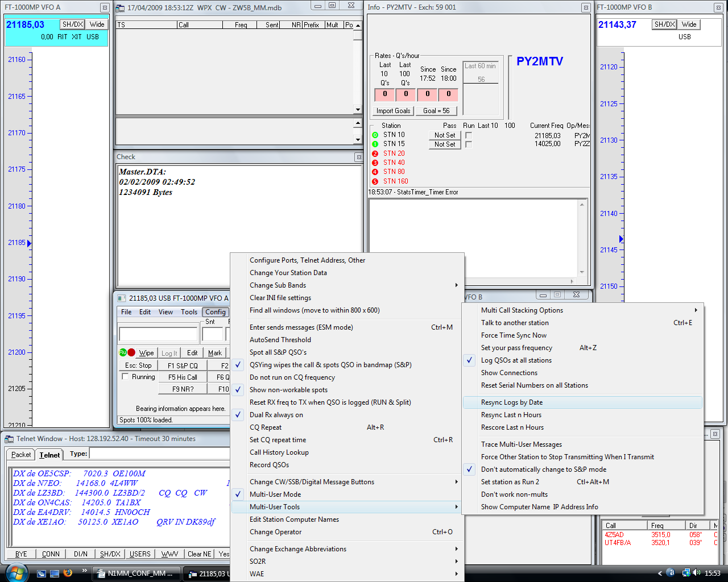Toggle 'Don't automatically change to S&P mode'

pos(583,469)
